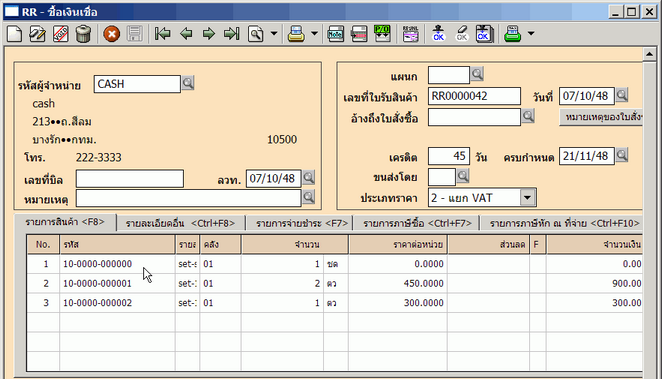This screenshot has width=662, height=379.
Task: Click the edit document pencil icon
Action: [37, 34]
